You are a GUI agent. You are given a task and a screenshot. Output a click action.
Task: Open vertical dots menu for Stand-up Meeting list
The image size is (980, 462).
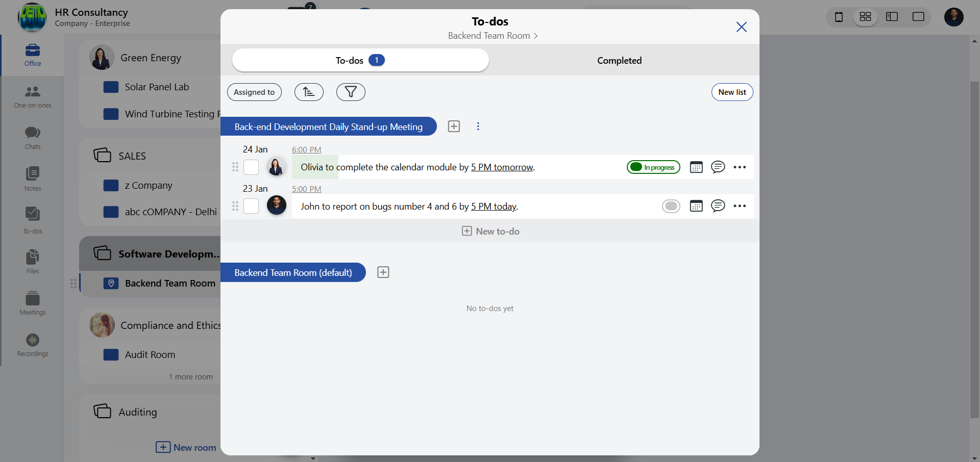(x=478, y=126)
